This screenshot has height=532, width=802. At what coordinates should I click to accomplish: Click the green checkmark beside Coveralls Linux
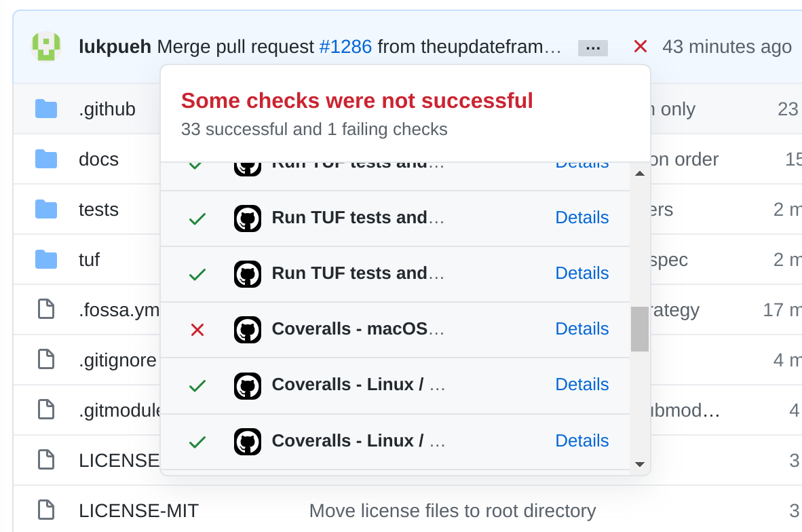pos(197,385)
